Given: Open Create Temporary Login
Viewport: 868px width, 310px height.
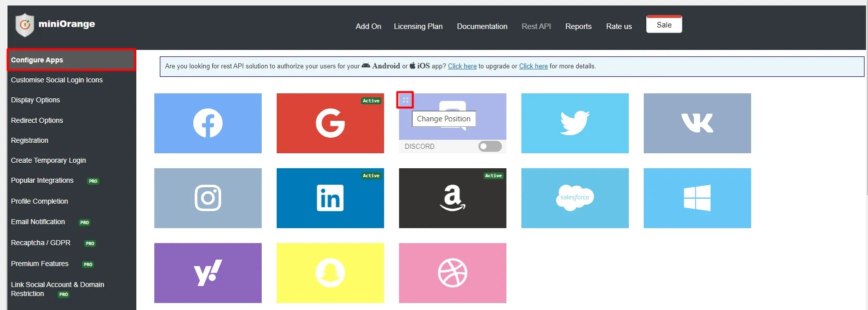Looking at the screenshot, I should (x=48, y=160).
